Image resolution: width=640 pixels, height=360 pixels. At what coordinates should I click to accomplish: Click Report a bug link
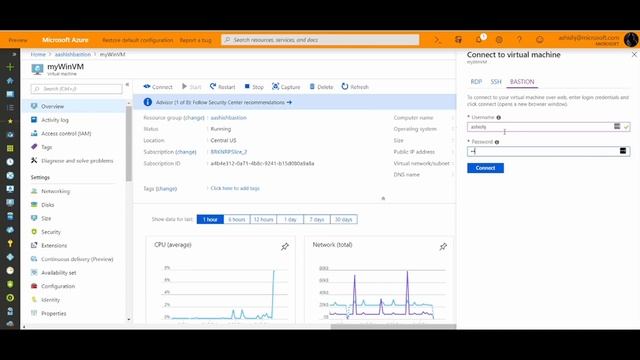coord(196,40)
